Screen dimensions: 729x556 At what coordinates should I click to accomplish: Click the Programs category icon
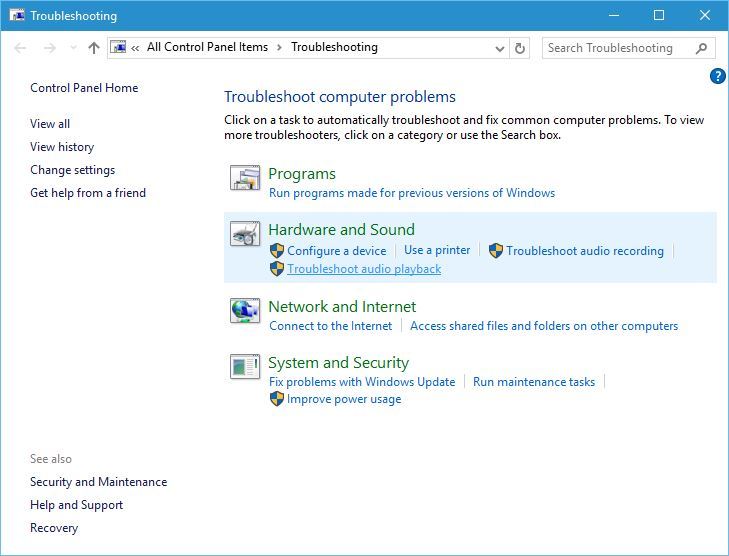(x=245, y=178)
